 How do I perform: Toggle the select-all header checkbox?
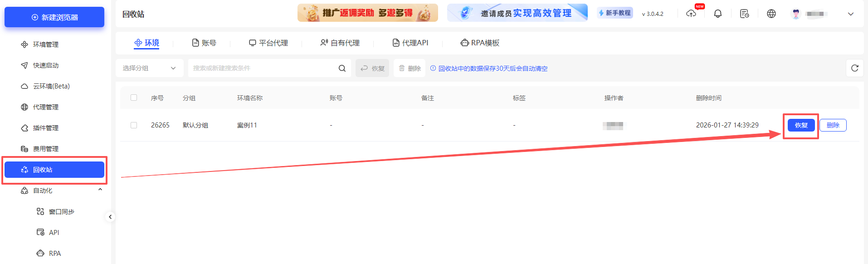tap(134, 98)
